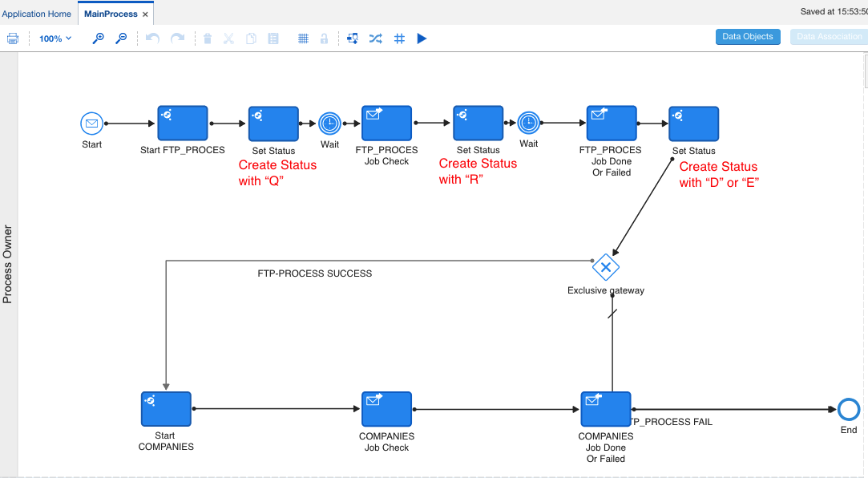Click the print icon in toolbar
Viewport: 868px width, 478px height.
13,38
